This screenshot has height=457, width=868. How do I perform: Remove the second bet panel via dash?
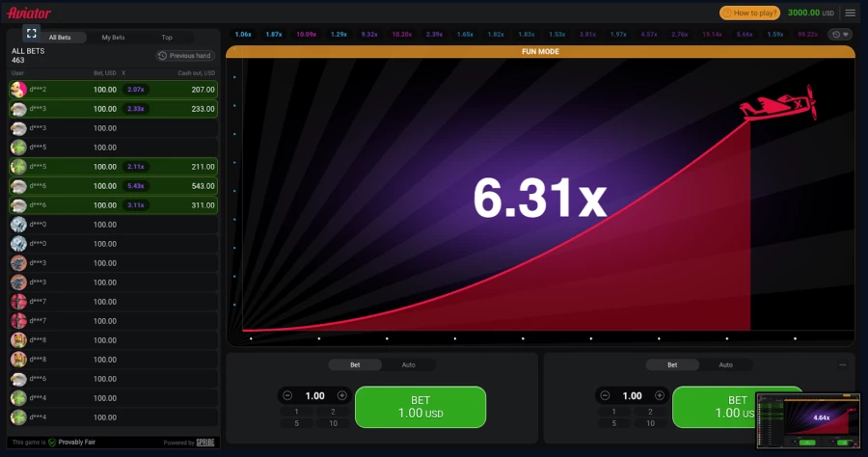[x=843, y=364]
